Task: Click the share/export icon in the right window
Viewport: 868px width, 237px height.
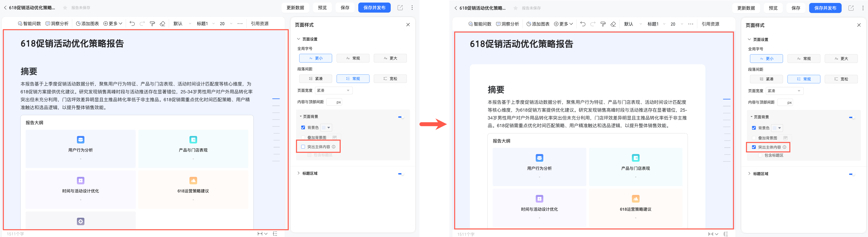Action: 851,8
